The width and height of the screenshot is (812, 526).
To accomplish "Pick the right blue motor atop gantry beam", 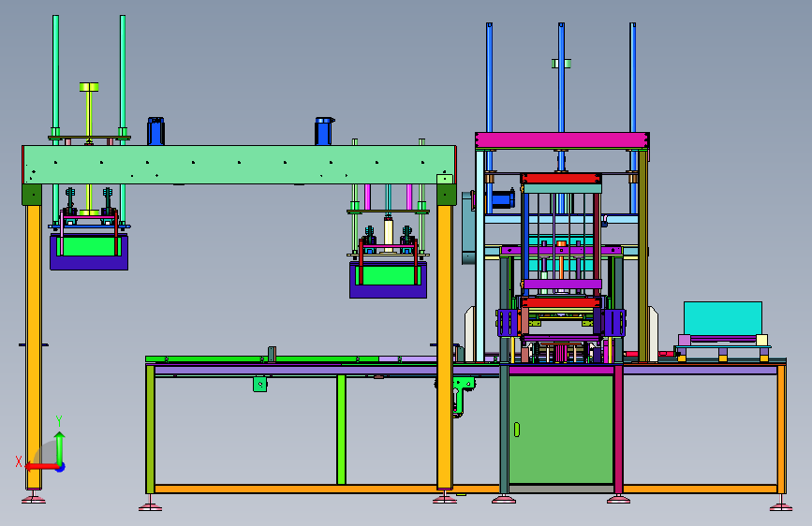I will pyautogui.click(x=324, y=131).
